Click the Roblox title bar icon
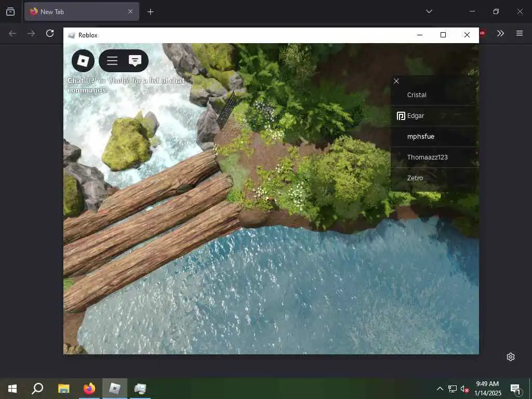The width and height of the screenshot is (532, 399). click(71, 35)
